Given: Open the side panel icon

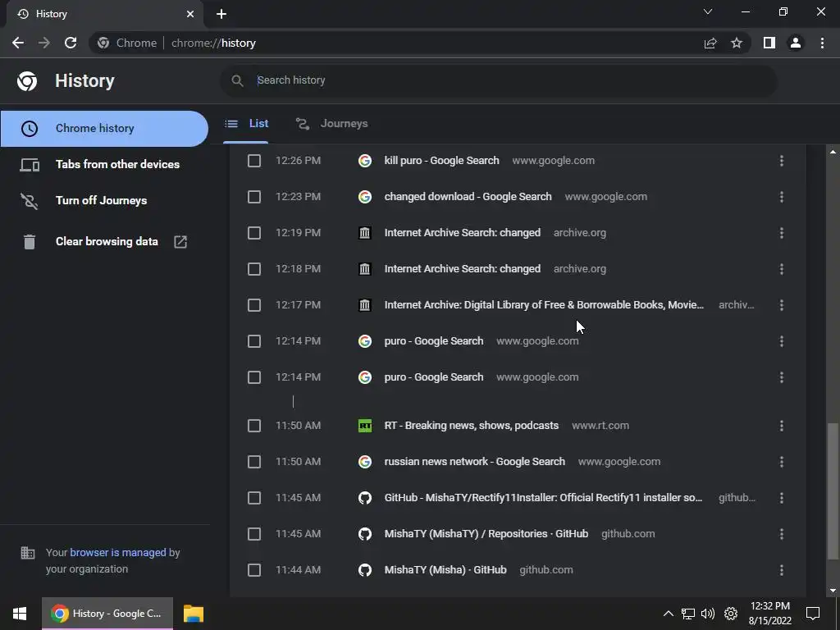Looking at the screenshot, I should pos(769,43).
